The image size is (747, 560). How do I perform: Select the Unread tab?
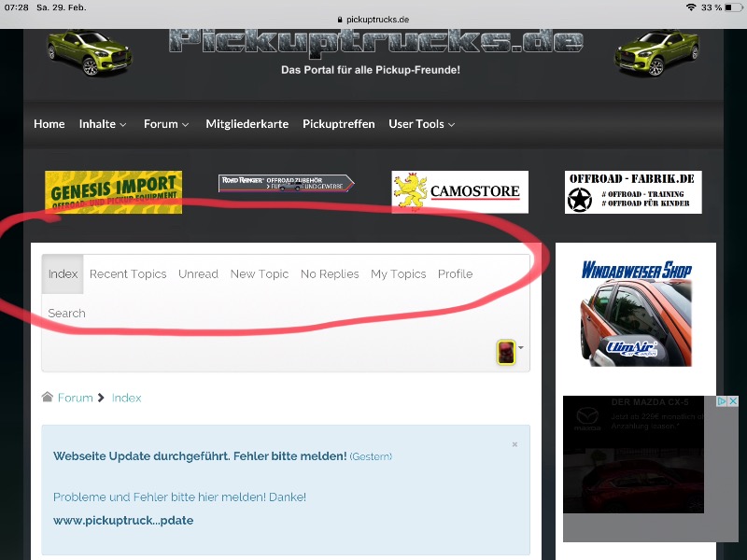(198, 274)
